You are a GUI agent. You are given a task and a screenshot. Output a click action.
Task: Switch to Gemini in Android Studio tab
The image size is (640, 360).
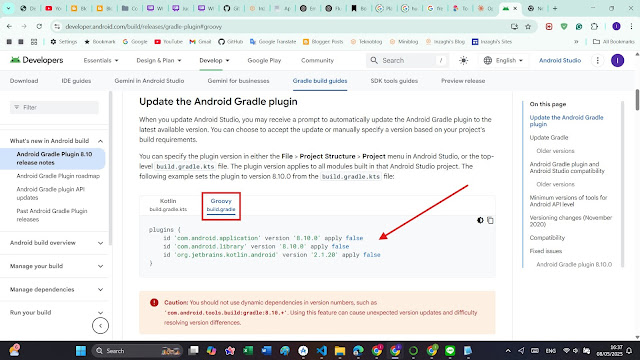149,81
